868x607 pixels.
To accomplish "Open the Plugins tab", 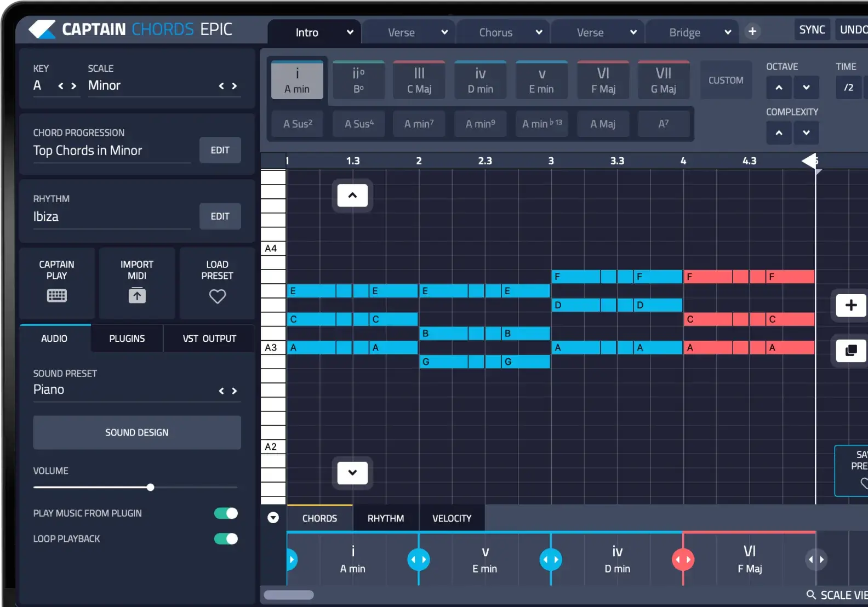I will [x=127, y=339].
